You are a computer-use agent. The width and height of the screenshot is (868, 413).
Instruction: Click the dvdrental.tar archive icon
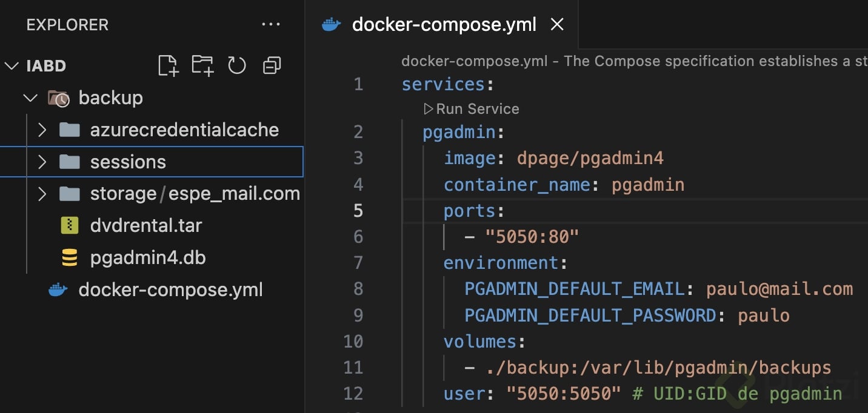70,226
